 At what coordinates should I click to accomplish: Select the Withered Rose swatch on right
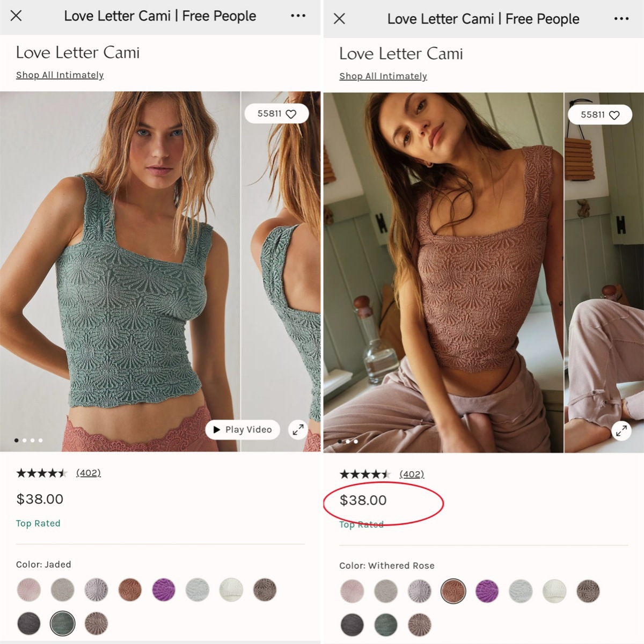click(453, 591)
